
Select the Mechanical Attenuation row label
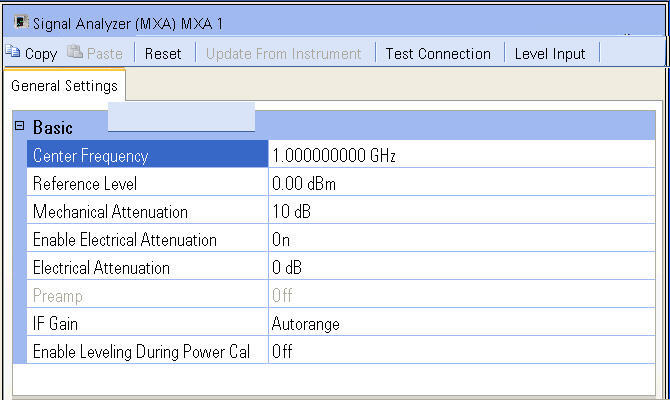coord(110,212)
